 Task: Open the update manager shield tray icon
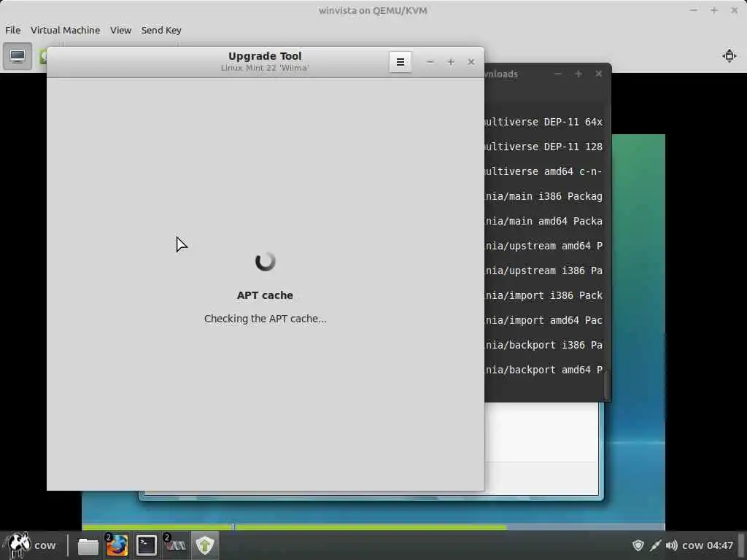[x=638, y=545]
